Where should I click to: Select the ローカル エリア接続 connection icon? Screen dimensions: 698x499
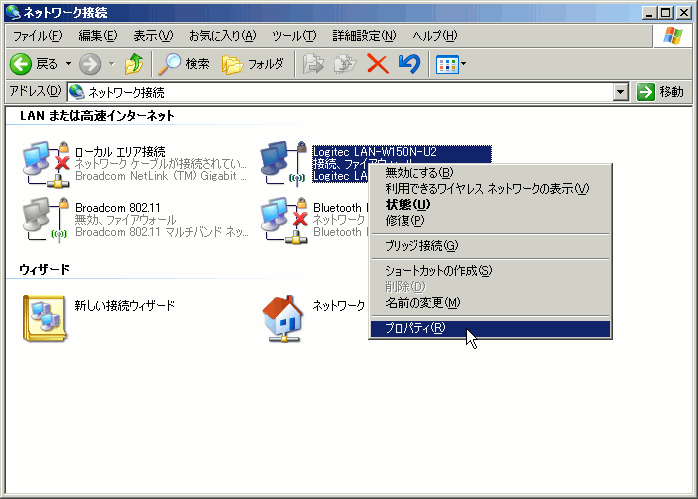46,164
